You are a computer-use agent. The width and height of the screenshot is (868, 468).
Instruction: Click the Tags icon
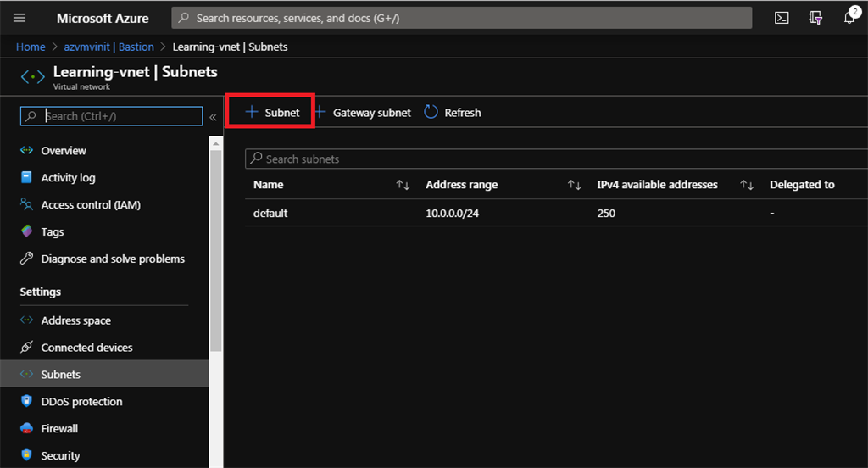(26, 231)
